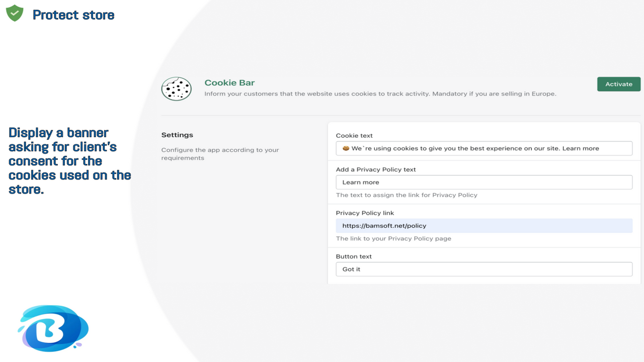Click the 'Cookie text' field label
Image resolution: width=644 pixels, height=362 pixels.
coord(354,136)
